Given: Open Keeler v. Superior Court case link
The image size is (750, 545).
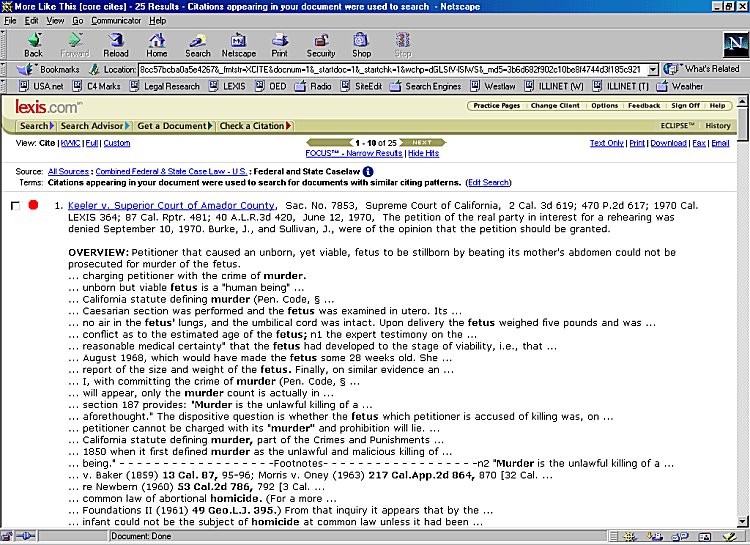Looking at the screenshot, I should (171, 205).
